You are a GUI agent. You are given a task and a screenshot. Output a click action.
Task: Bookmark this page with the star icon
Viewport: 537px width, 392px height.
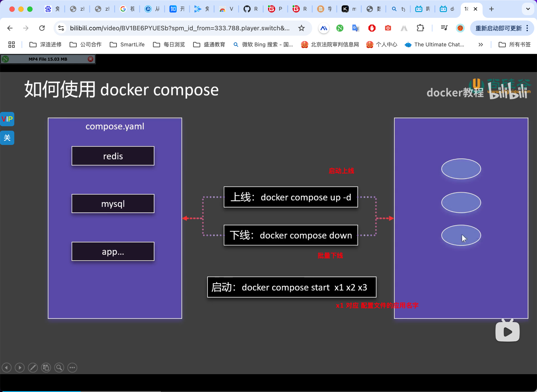coord(301,28)
